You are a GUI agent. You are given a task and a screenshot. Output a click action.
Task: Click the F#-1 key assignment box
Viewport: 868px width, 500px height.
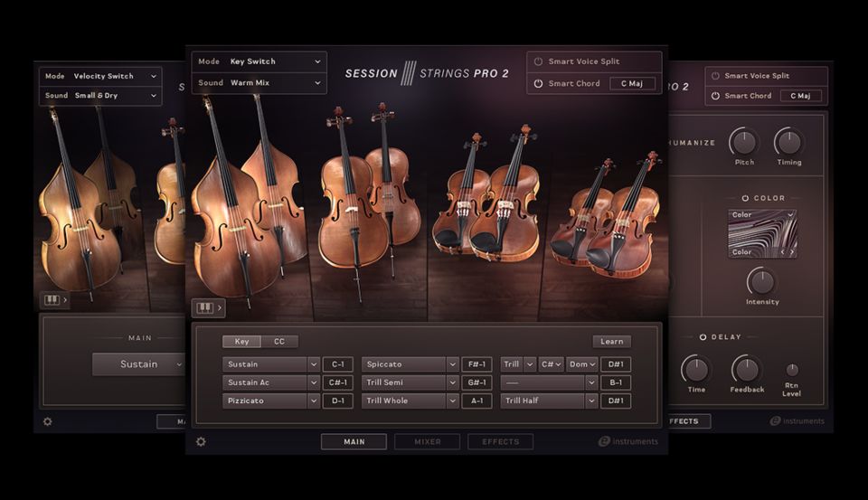tap(476, 364)
